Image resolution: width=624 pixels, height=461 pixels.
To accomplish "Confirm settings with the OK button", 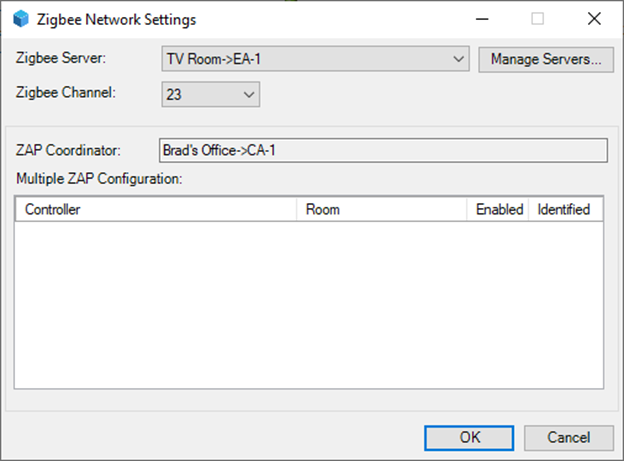I will (x=469, y=438).
